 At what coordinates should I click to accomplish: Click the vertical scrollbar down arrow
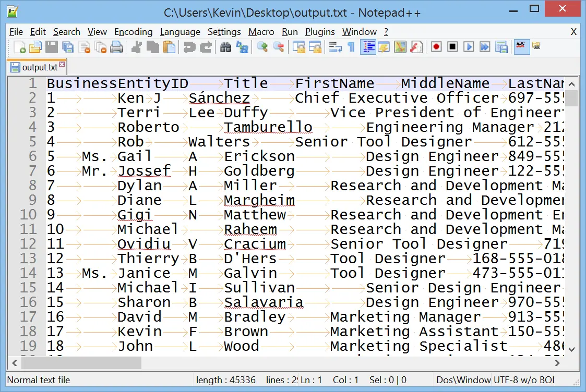point(571,349)
